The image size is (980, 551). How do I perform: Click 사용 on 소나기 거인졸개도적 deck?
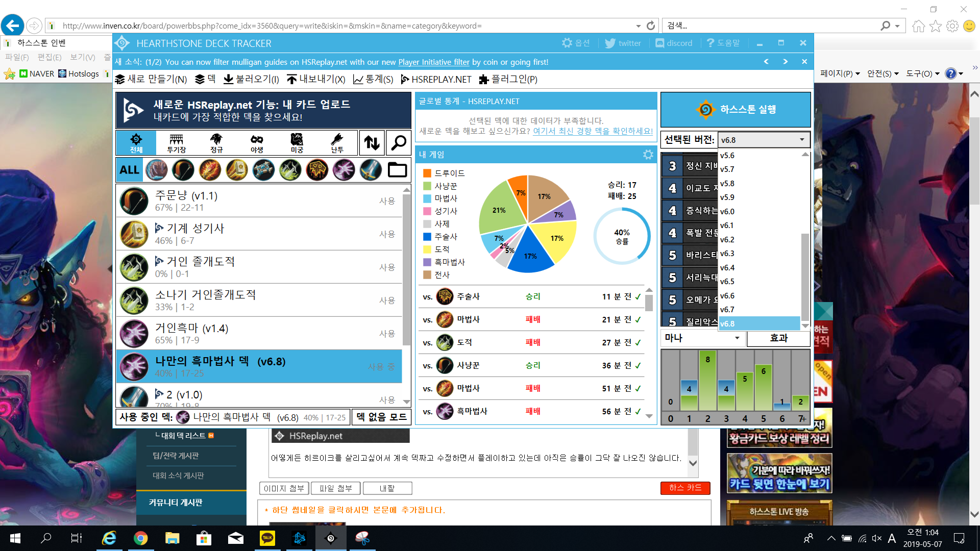tap(387, 300)
